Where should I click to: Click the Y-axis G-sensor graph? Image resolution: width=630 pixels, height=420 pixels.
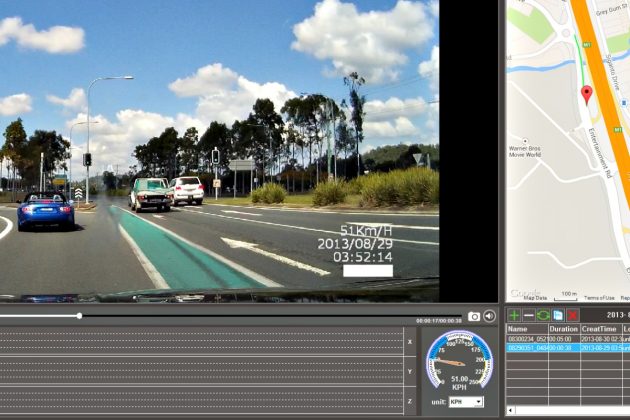(202, 371)
